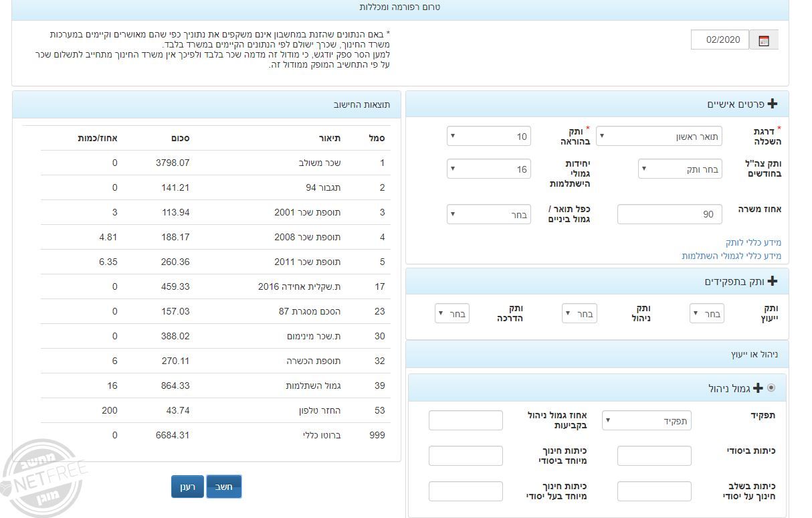
Task: Click the תוספת הכשרה description
Action: [314, 361]
